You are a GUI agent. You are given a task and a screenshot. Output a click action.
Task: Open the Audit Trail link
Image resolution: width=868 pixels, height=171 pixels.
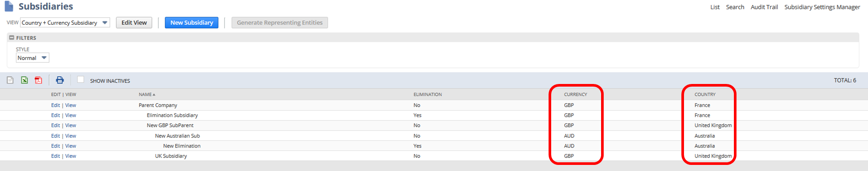pyautogui.click(x=764, y=7)
